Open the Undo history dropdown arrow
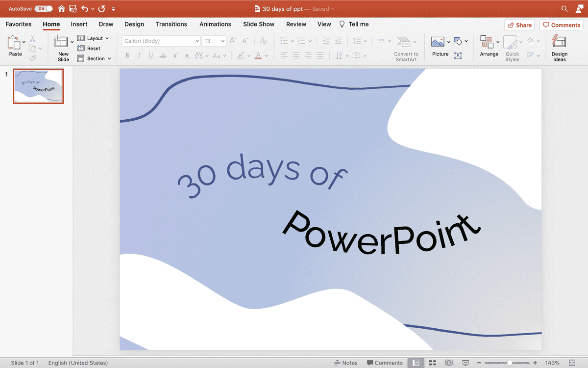 click(93, 9)
